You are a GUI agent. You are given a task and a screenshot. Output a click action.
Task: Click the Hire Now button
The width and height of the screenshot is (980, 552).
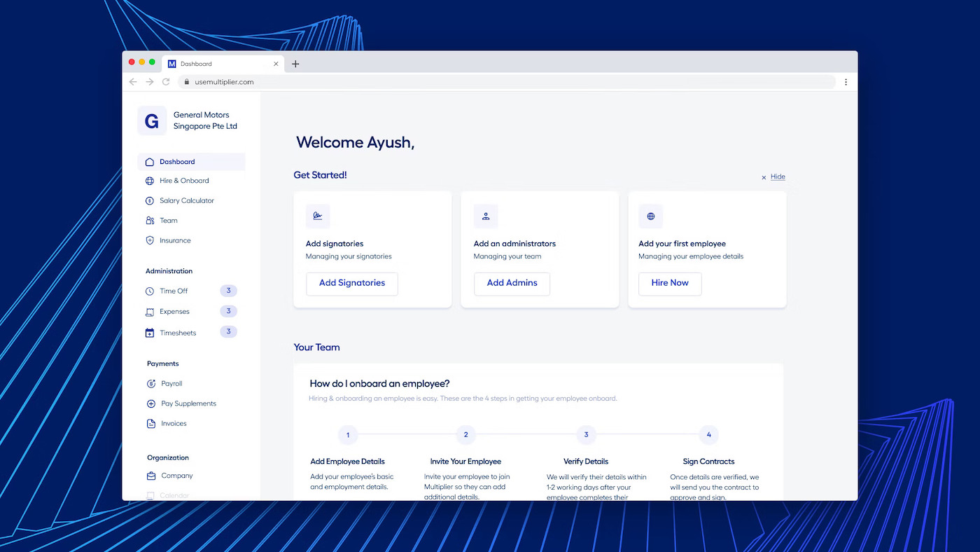[669, 284]
